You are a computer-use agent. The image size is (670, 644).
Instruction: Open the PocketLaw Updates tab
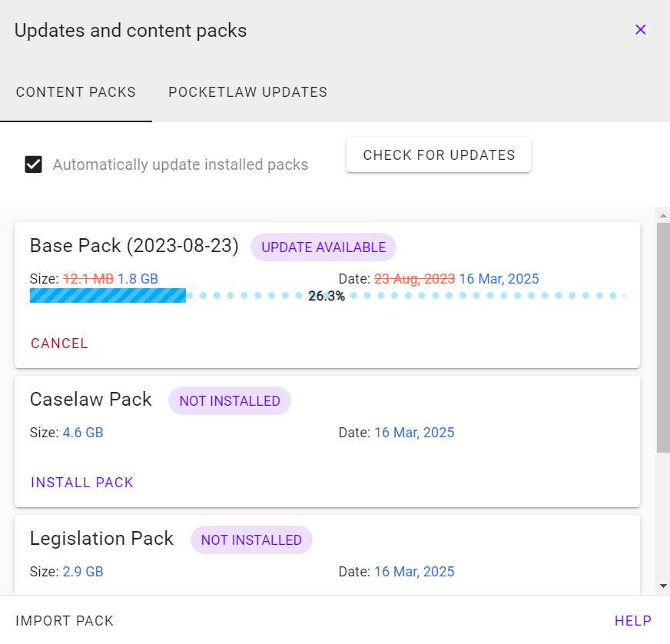pyautogui.click(x=248, y=92)
